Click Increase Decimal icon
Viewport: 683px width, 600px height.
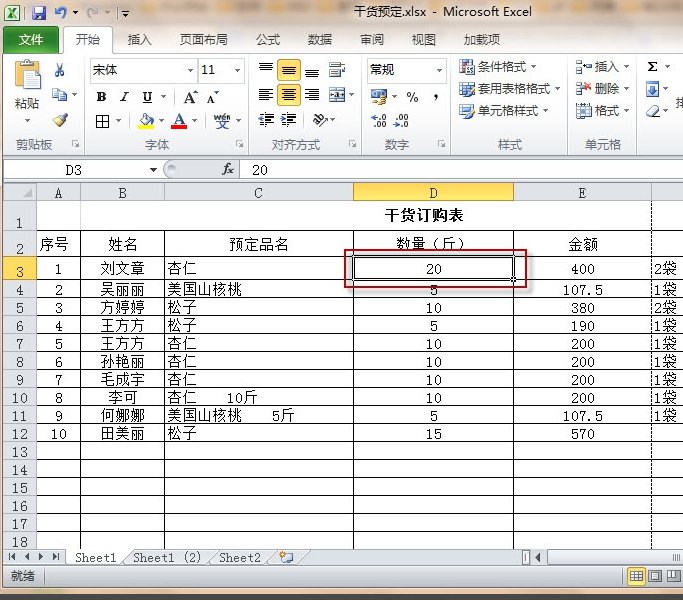379,120
